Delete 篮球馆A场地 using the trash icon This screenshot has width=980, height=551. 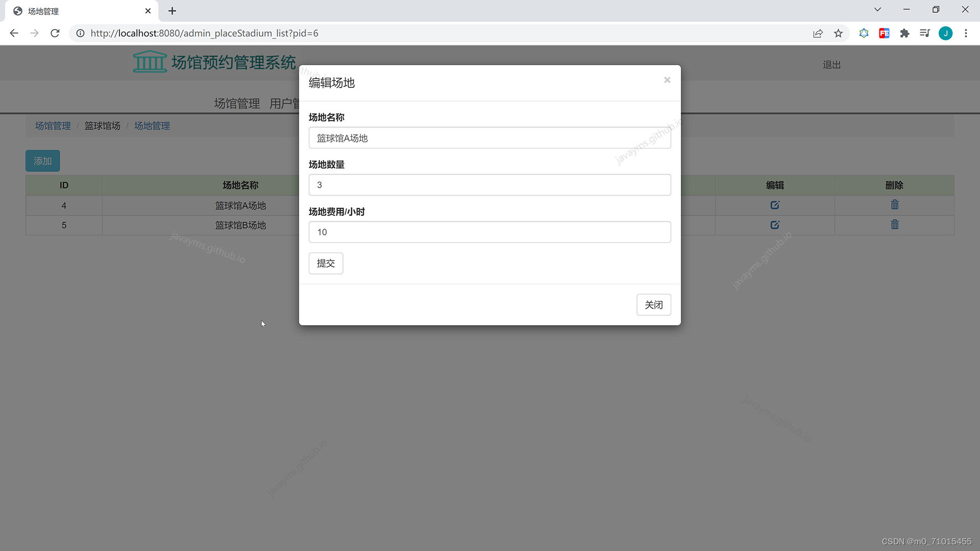(894, 205)
